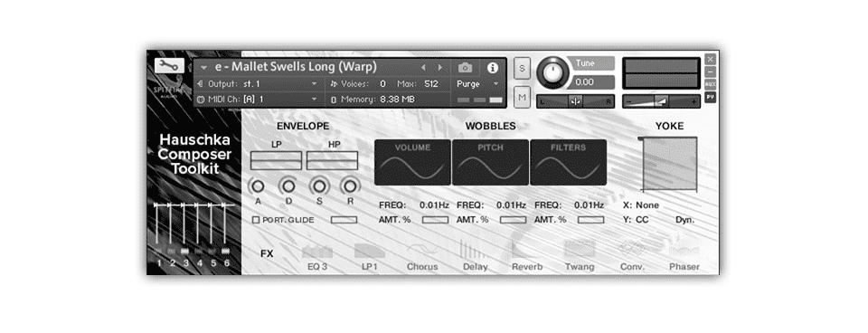Click the PITCH wobble waveform
This screenshot has width=868, height=333.
490,162
